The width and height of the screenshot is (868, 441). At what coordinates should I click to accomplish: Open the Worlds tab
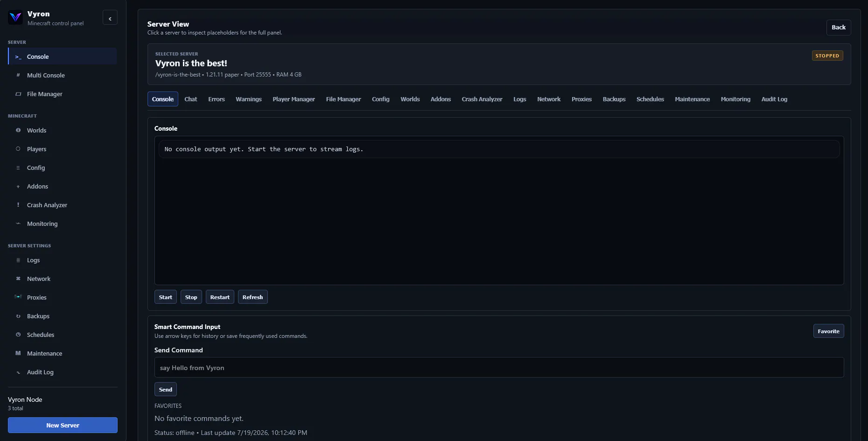(410, 99)
